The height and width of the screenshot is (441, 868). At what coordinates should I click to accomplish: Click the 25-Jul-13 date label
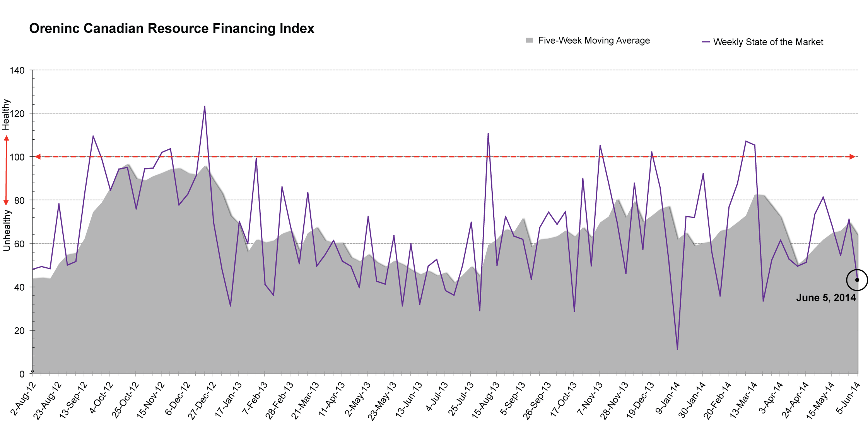pyautogui.click(x=461, y=399)
